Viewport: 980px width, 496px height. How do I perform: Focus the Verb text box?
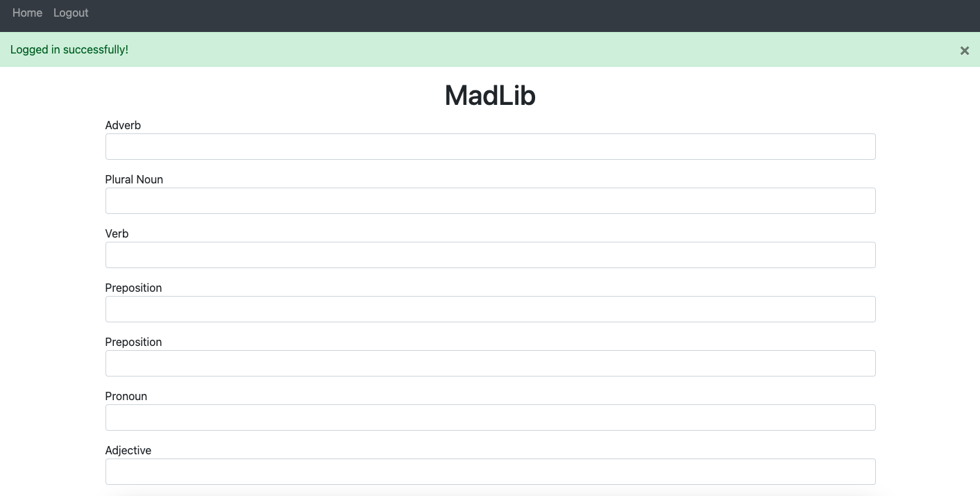(x=490, y=255)
